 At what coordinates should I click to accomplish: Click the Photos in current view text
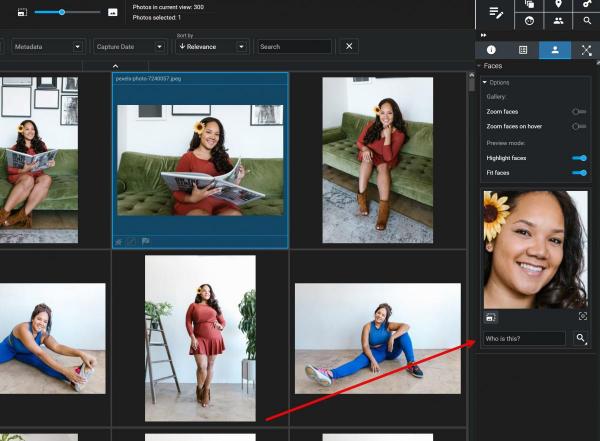168,7
